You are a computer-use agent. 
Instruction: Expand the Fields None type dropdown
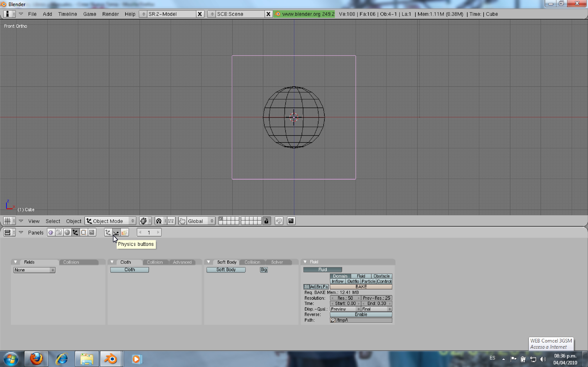click(x=34, y=270)
